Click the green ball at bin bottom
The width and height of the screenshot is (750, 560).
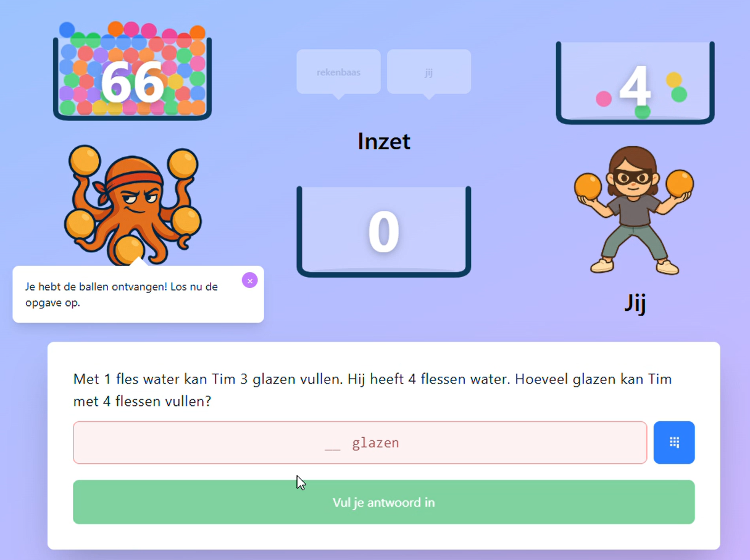pos(643,112)
